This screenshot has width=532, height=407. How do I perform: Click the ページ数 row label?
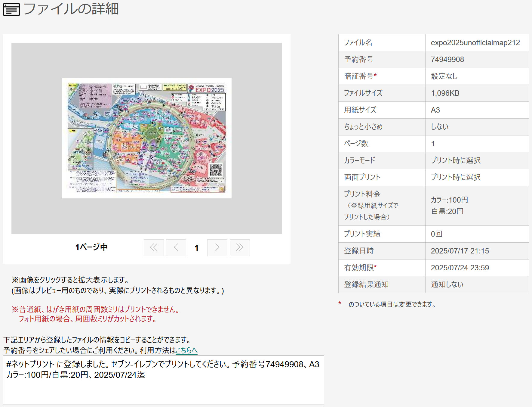356,144
